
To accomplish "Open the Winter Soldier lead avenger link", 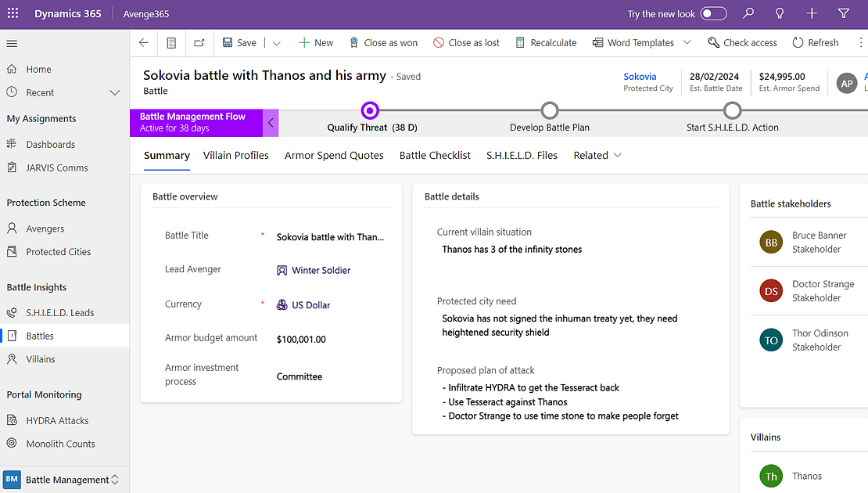I will [321, 270].
